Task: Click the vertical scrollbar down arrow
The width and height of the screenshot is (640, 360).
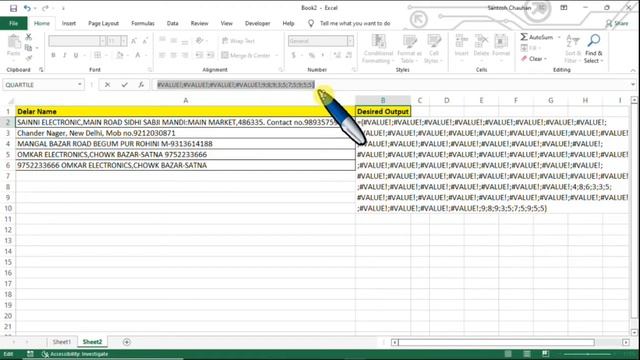Action: 634,333
